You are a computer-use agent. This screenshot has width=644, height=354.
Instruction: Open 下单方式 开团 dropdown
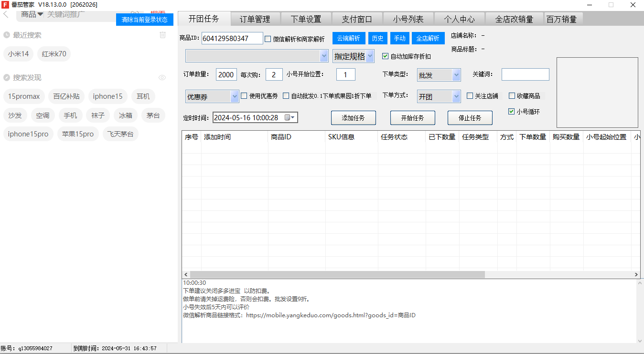[439, 96]
